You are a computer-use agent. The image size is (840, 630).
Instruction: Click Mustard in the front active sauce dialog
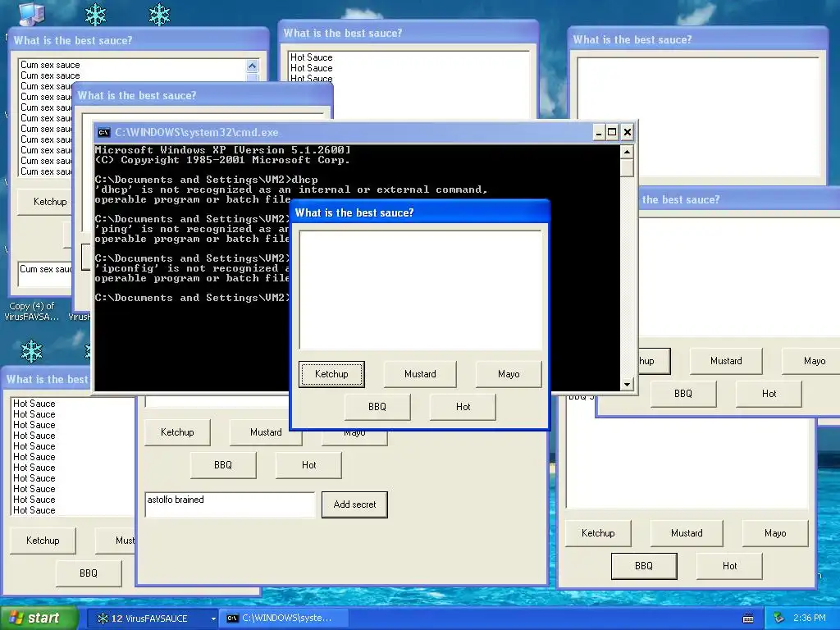[420, 374]
